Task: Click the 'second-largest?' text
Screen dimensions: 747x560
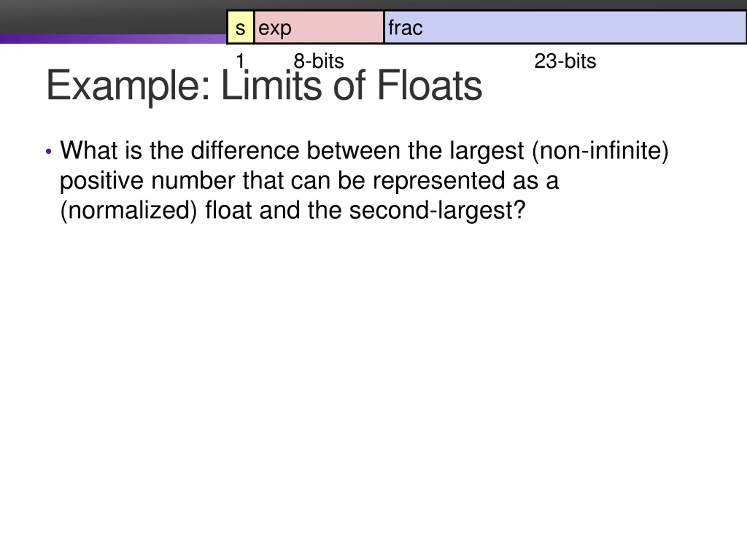Action: 437,211
